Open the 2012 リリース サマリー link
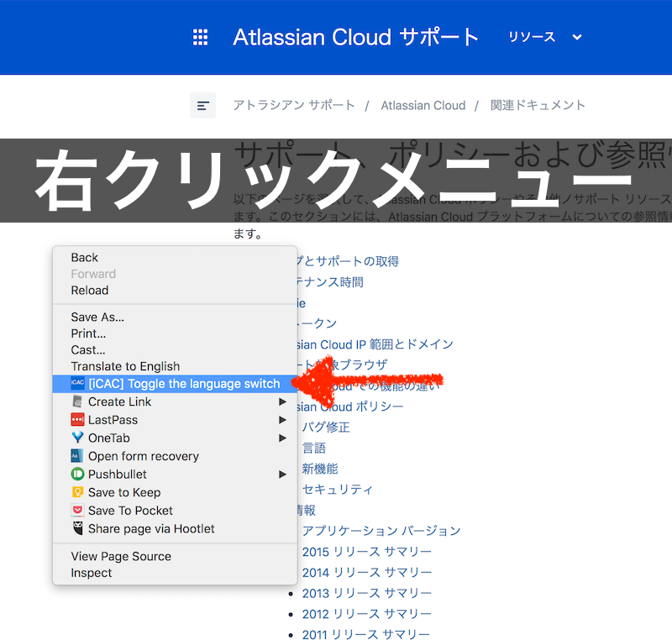672x640 pixels. click(x=367, y=614)
